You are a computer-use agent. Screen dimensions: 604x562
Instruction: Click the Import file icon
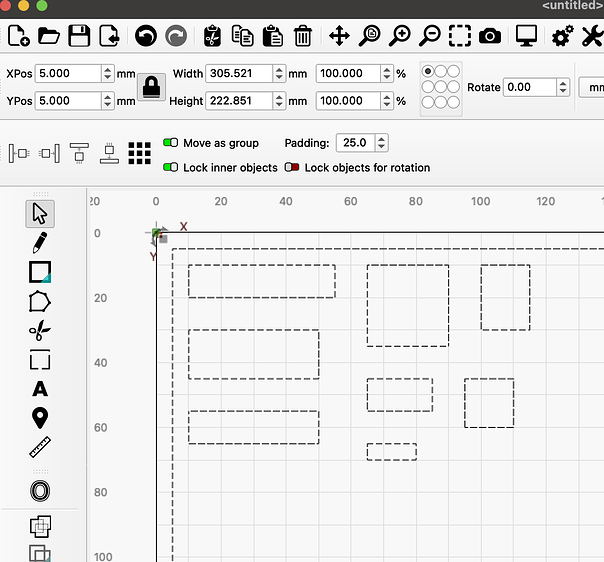pyautogui.click(x=109, y=36)
